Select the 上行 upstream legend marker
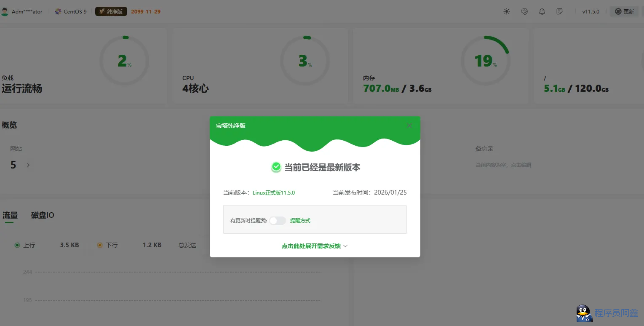Screen dimensions: 644x326 click(17, 245)
